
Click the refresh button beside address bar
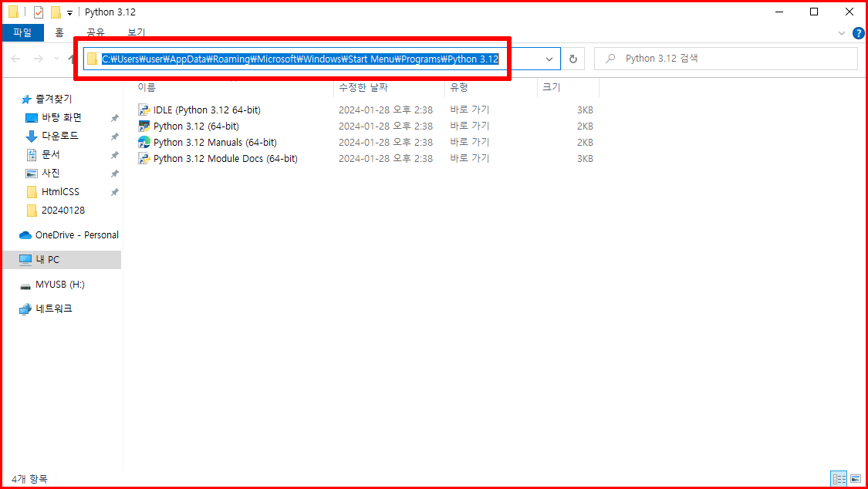[573, 59]
